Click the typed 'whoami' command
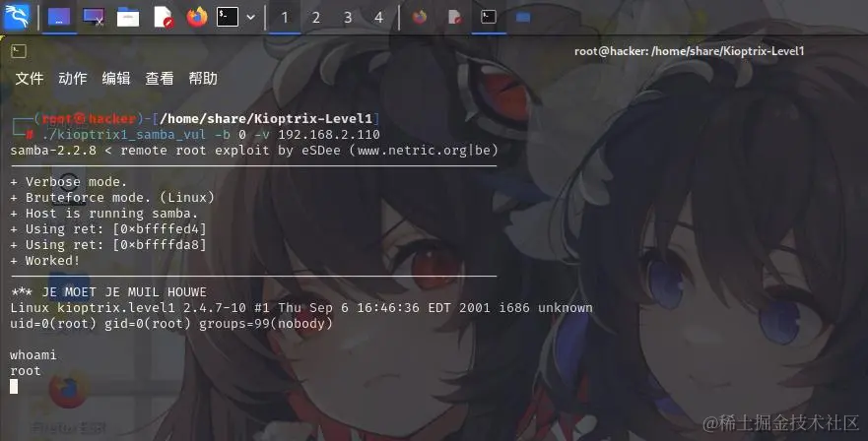The image size is (868, 441). [33, 355]
